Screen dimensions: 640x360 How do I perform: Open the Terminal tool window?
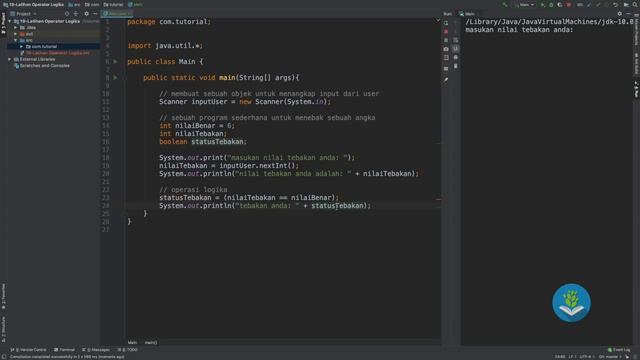pyautogui.click(x=64, y=350)
